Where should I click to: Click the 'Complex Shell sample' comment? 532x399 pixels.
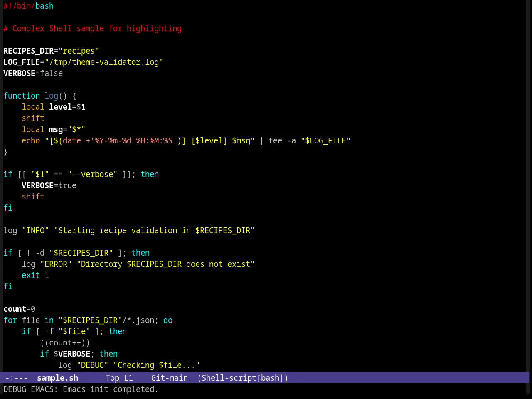point(93,28)
